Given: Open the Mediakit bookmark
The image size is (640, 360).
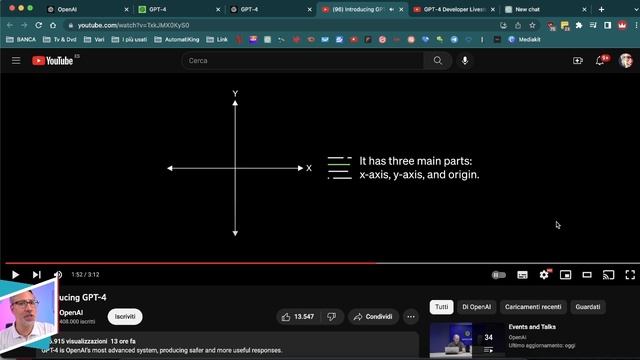Looking at the screenshot, I should coord(524,40).
